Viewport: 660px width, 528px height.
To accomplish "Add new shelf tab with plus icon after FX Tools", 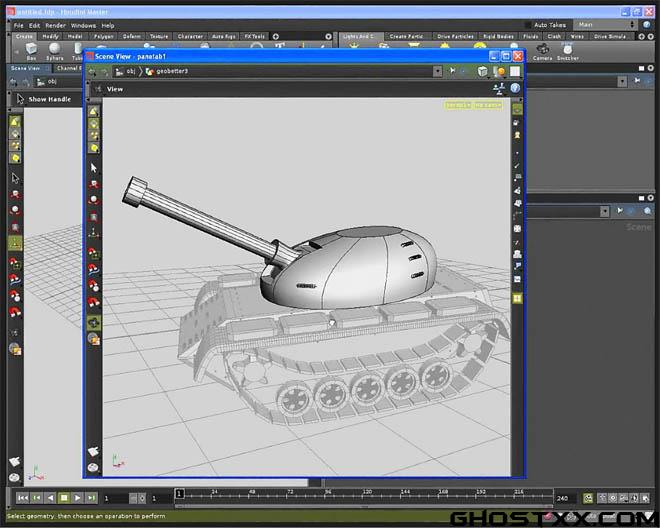I will click(x=276, y=37).
